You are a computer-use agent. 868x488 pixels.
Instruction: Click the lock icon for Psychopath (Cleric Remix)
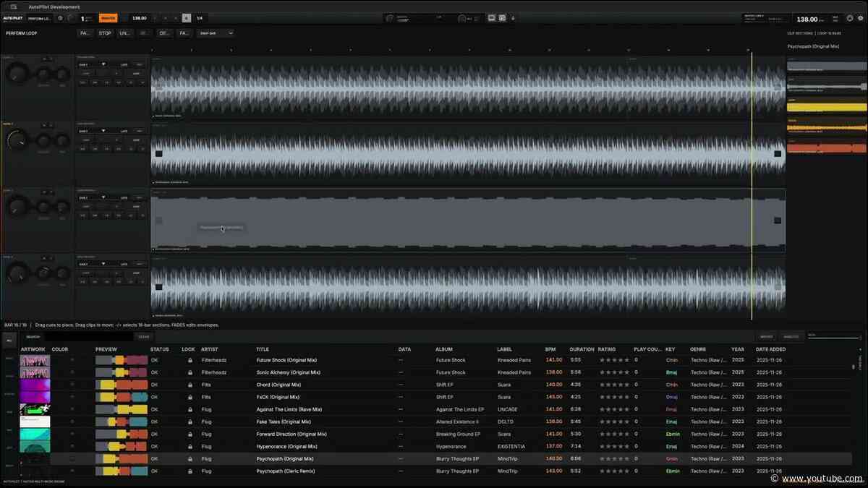[x=190, y=471]
